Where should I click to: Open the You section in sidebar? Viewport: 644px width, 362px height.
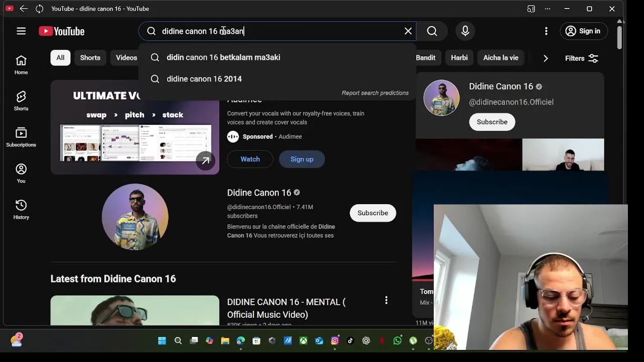coord(21,173)
